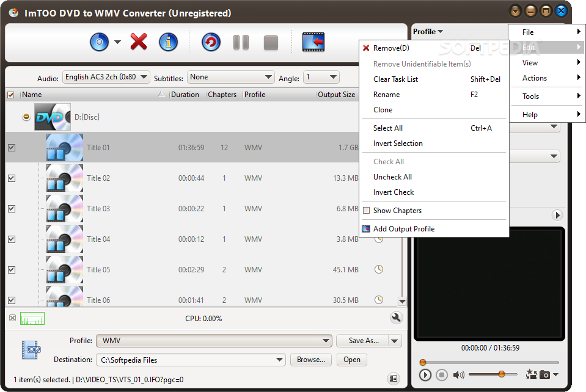This screenshot has width=586, height=392.
Task: Uncheck the Title 04 checkbox
Action: click(12, 239)
